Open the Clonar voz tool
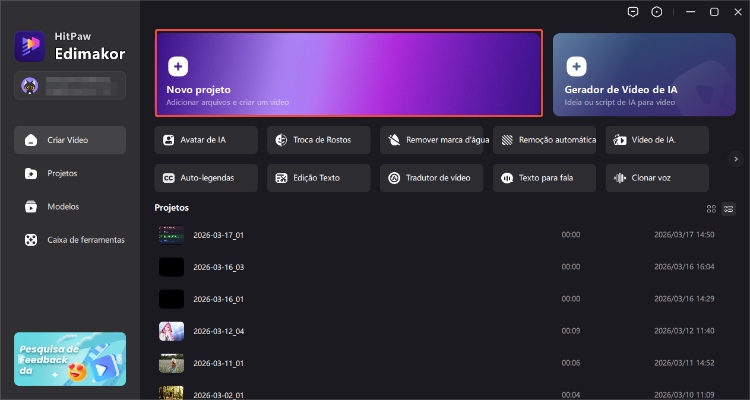 pos(657,178)
